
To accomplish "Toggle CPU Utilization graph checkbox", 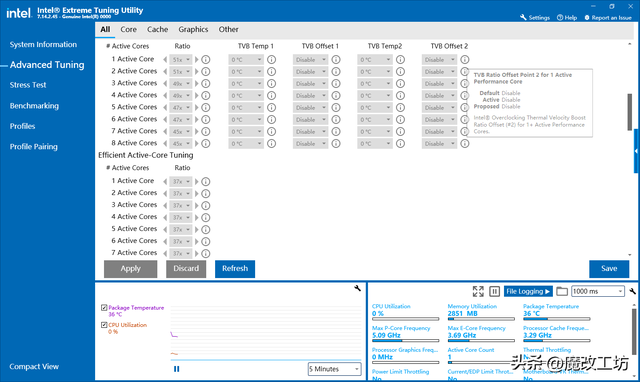I will pos(104,325).
